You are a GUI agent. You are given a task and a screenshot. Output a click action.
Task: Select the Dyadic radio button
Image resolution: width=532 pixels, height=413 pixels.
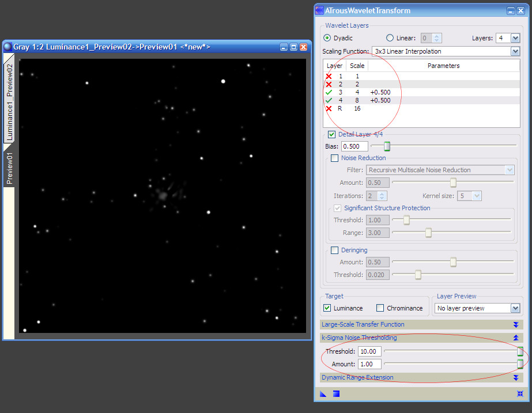pyautogui.click(x=327, y=38)
